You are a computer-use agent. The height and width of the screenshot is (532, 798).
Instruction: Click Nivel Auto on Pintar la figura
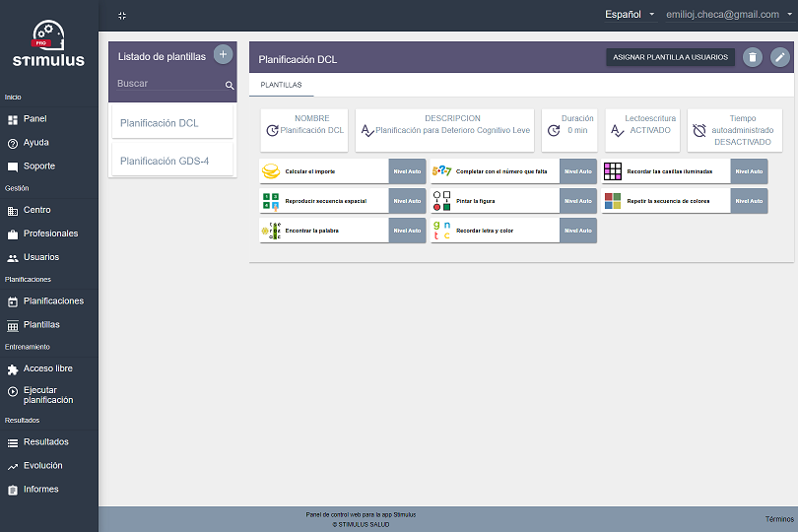pyautogui.click(x=578, y=201)
